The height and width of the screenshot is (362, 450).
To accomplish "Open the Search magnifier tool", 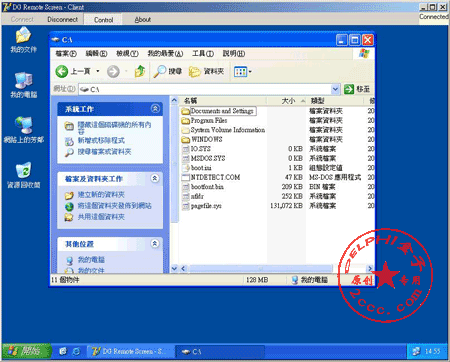I will click(x=159, y=71).
